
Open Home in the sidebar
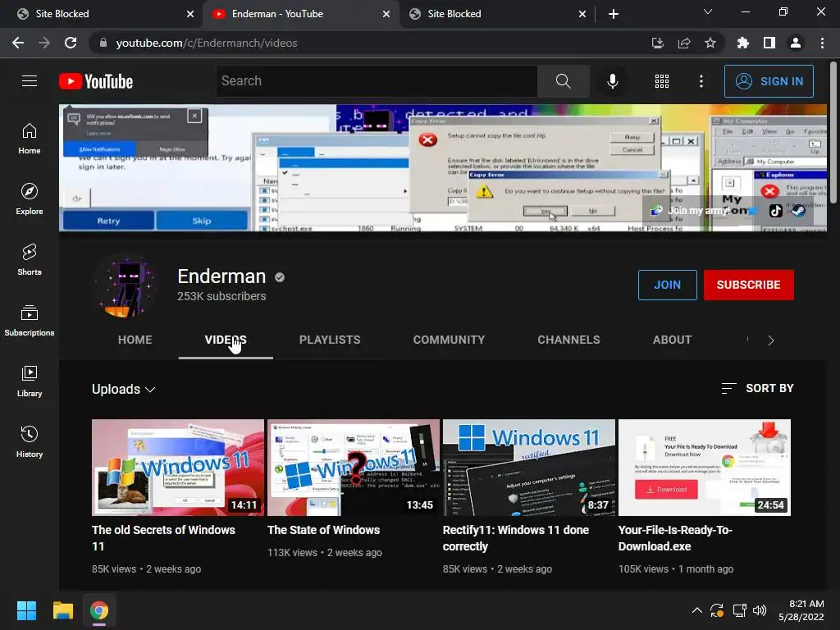[30, 139]
